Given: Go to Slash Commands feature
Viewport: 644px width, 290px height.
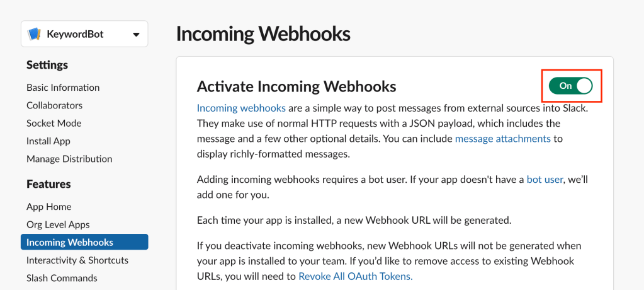Looking at the screenshot, I should coord(62,278).
